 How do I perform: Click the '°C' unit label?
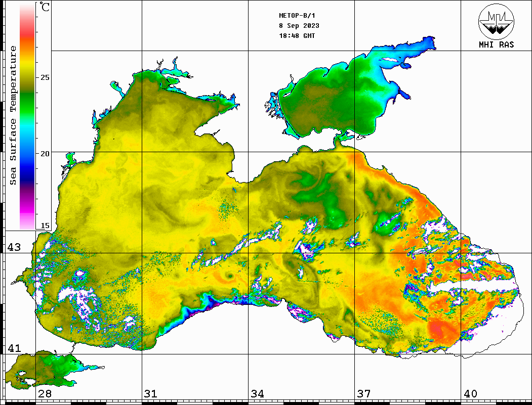pyautogui.click(x=44, y=7)
